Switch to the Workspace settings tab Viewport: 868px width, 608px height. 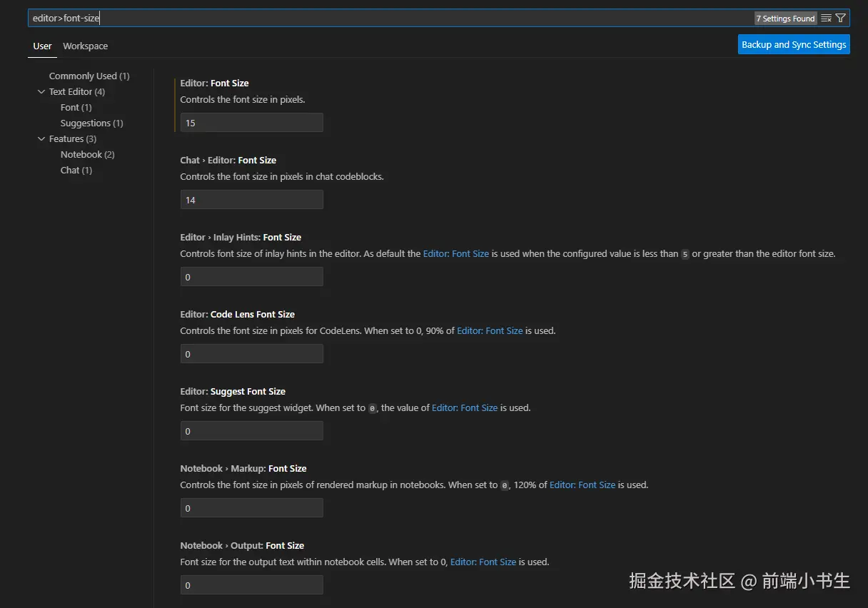click(x=85, y=46)
